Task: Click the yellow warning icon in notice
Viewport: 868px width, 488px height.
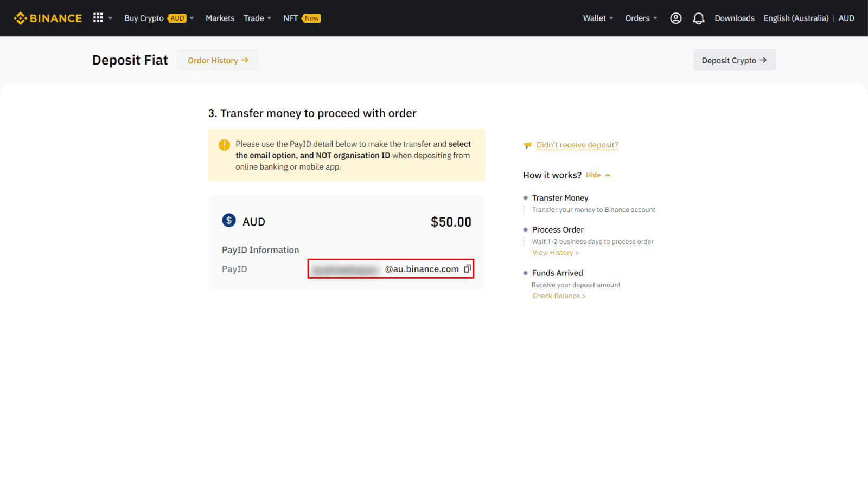Action: [224, 145]
